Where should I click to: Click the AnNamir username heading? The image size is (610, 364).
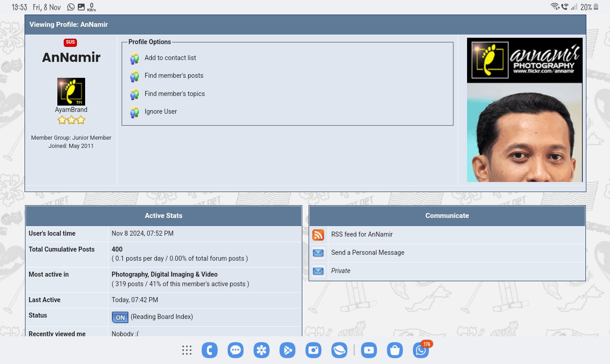(71, 57)
